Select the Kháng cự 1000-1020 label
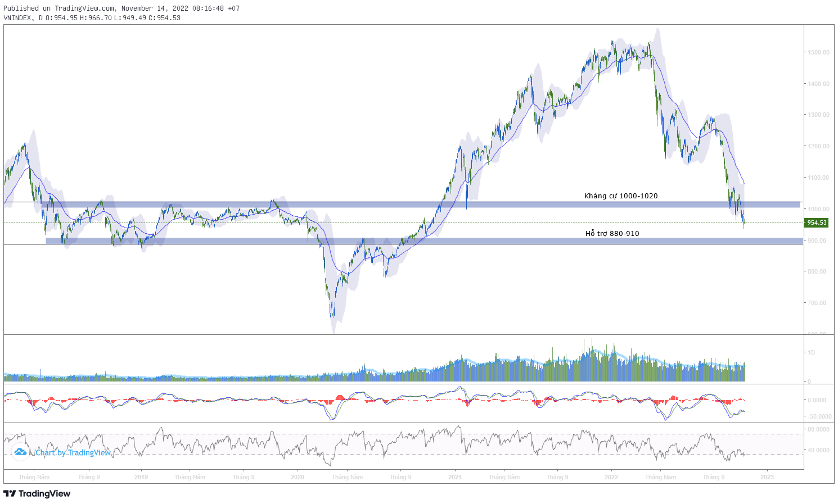This screenshot has height=504, width=838. tap(621, 196)
